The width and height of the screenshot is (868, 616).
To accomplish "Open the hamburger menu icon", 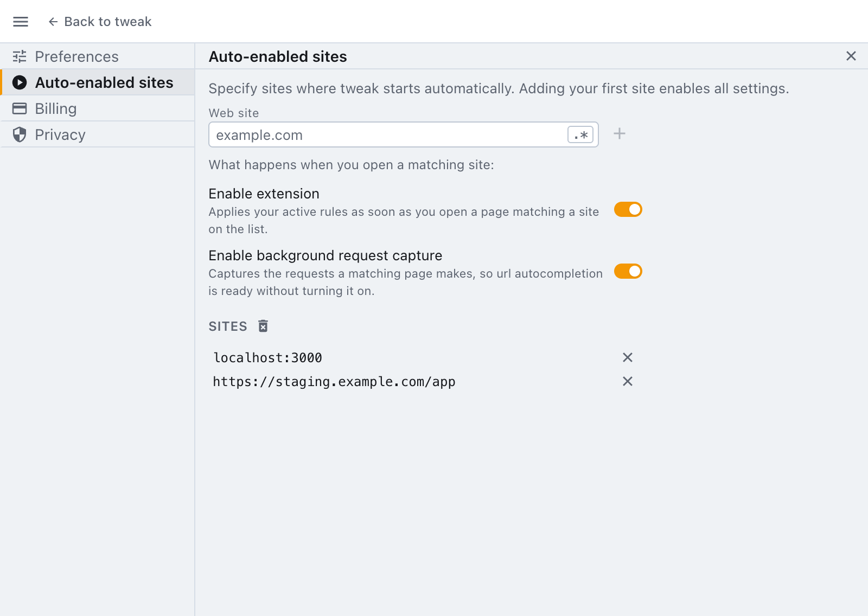I will 21,22.
